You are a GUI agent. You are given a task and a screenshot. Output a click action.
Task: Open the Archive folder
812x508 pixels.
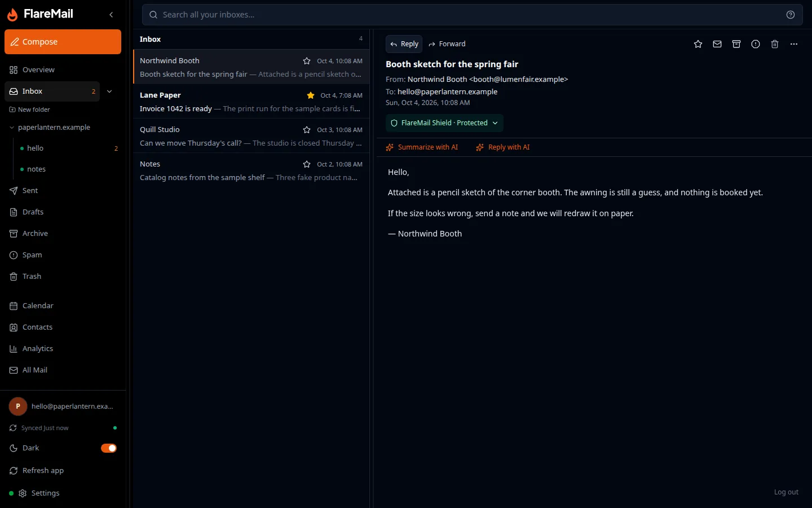click(63, 234)
